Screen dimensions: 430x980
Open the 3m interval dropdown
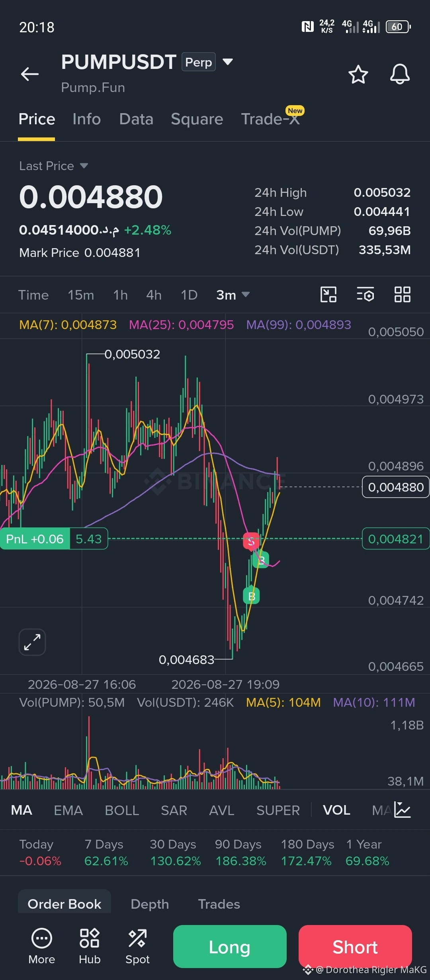(x=233, y=295)
